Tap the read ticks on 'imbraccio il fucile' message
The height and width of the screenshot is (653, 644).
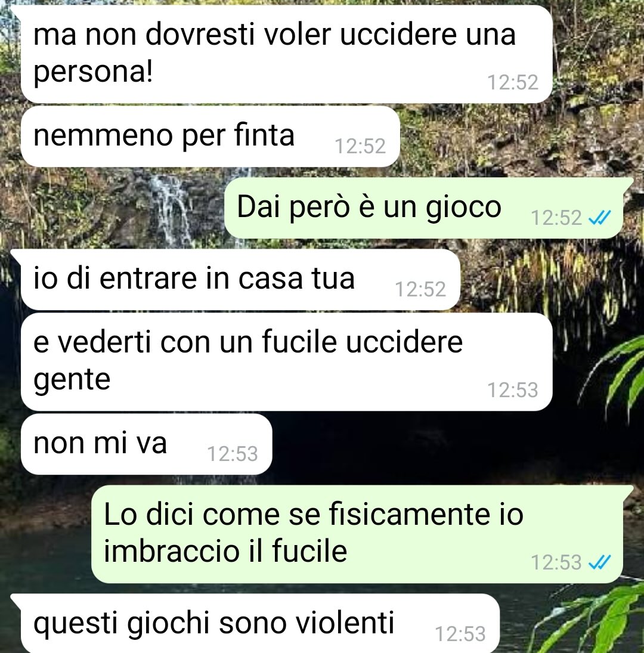click(x=599, y=562)
